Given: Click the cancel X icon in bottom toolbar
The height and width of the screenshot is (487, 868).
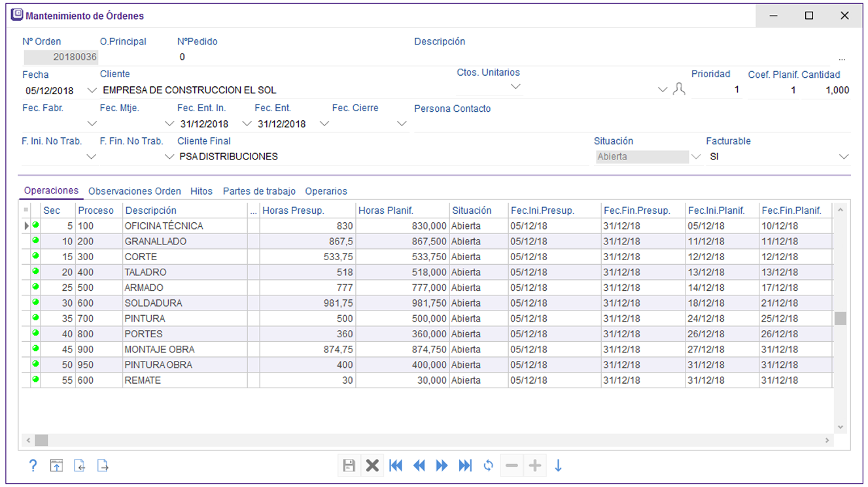Looking at the screenshot, I should 372,465.
